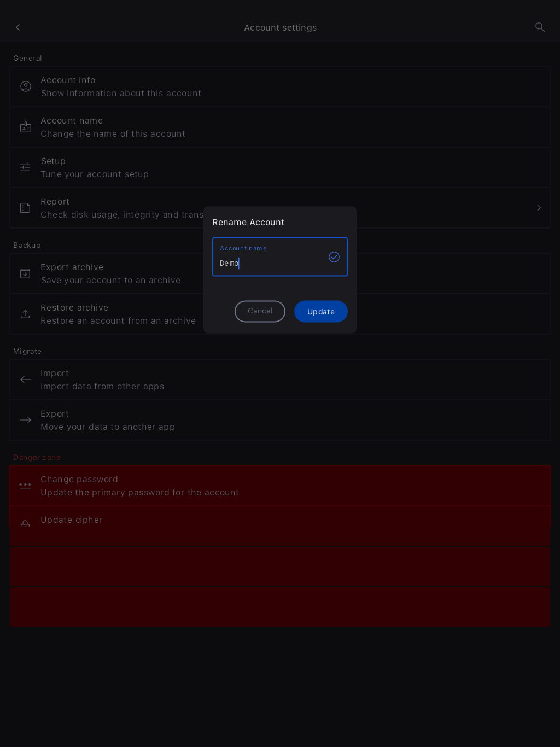This screenshot has height=747, width=560.
Task: Focus the Account name text field
Action: tap(280, 256)
